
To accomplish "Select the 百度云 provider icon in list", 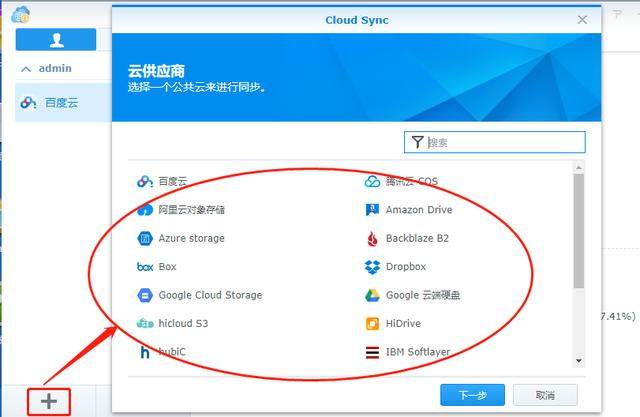I will tap(144, 181).
